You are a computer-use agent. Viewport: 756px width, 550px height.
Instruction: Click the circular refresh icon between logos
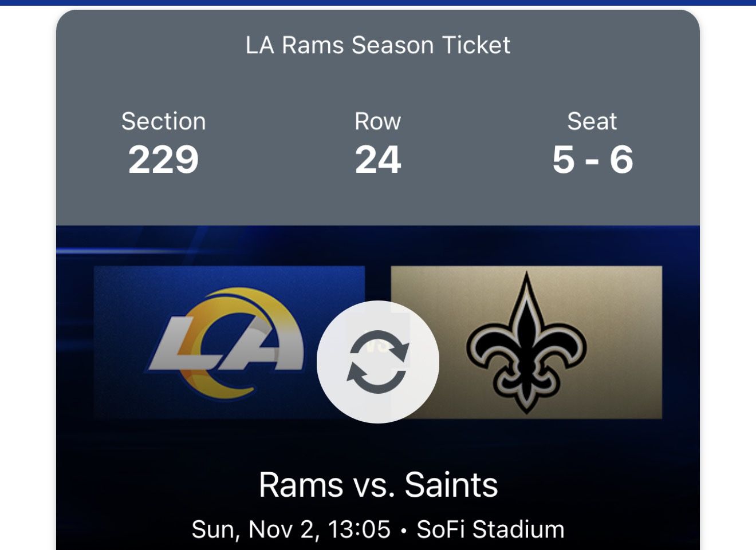coord(377,361)
